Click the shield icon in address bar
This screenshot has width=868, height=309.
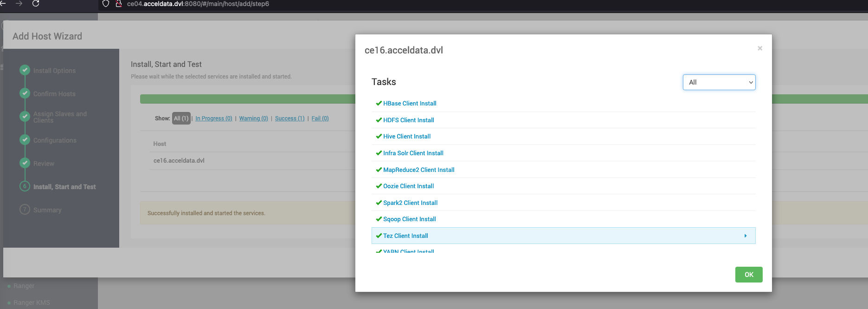(x=106, y=4)
